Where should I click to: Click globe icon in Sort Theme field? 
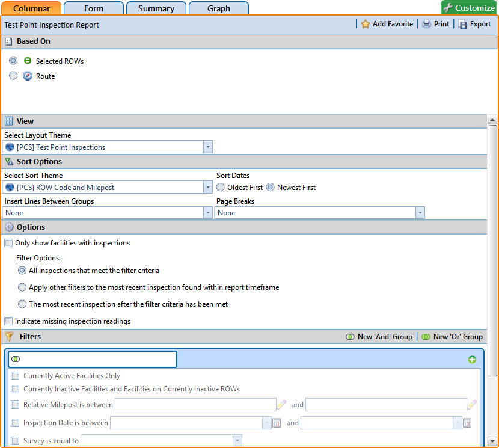10,187
